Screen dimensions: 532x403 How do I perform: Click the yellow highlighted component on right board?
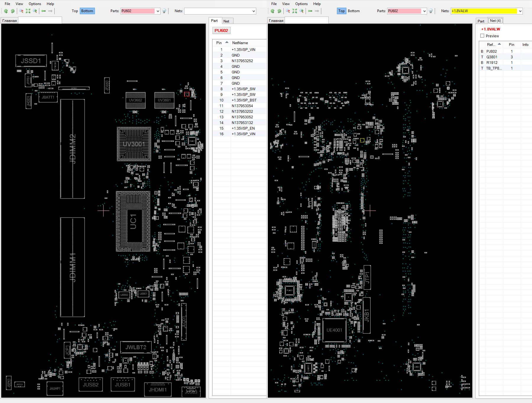click(362, 140)
